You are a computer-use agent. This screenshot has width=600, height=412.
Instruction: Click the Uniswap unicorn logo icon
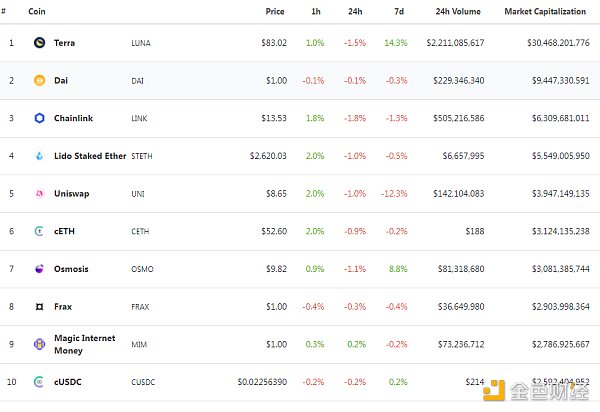pos(40,194)
